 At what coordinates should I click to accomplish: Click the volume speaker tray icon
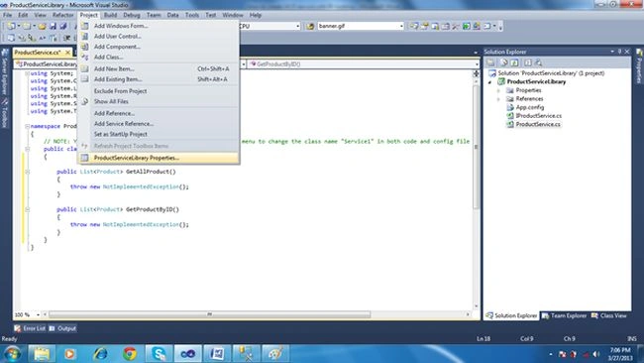596,354
